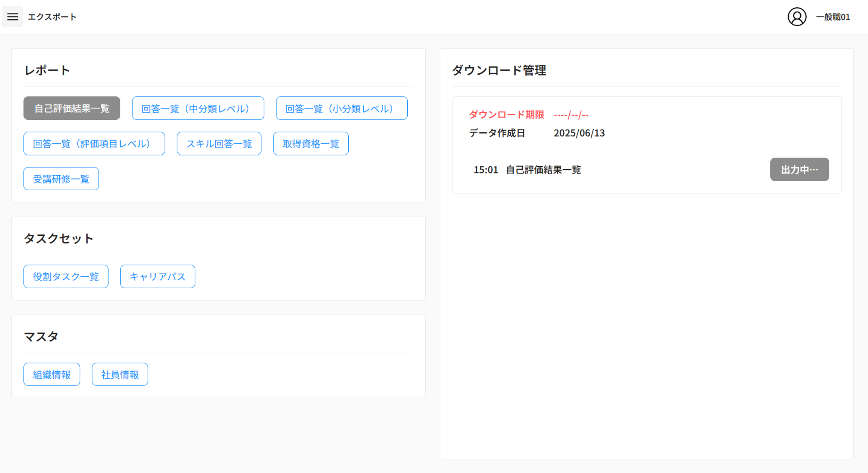Click the user profile avatar icon
Screen dimensions: 868x473
pyautogui.click(x=797, y=17)
